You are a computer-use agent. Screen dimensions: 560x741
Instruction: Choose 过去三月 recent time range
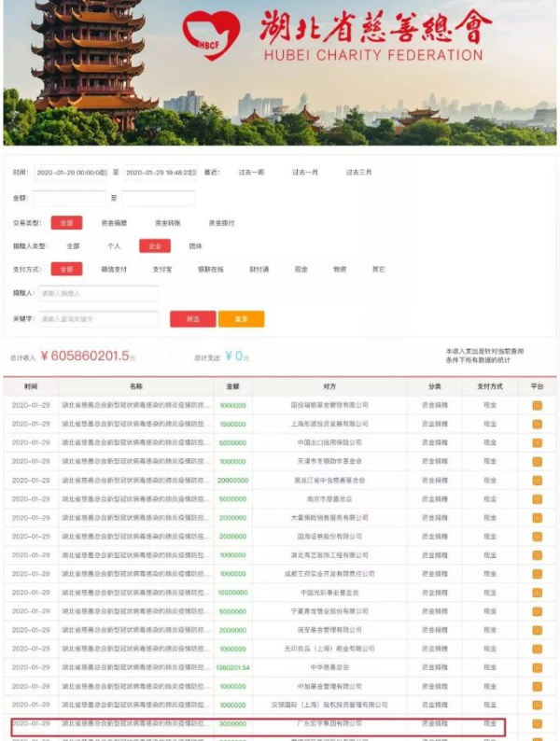coord(358,173)
